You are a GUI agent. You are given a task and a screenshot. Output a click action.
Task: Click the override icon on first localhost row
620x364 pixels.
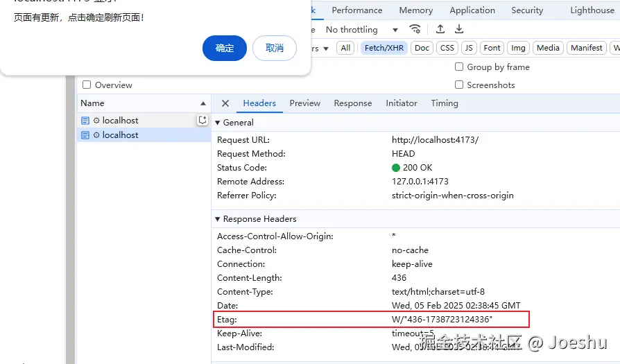[x=203, y=120]
